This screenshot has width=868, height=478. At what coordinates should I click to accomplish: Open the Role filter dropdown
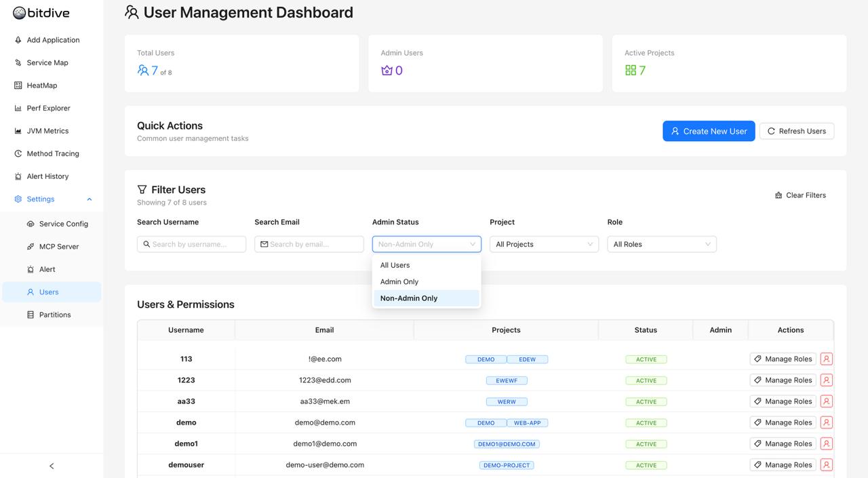(x=662, y=244)
